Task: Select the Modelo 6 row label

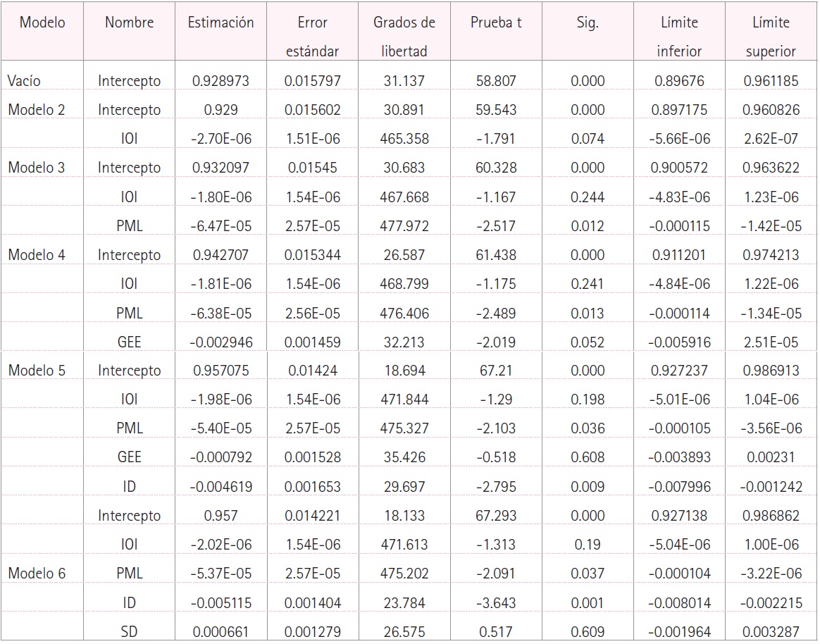Action: (x=37, y=574)
